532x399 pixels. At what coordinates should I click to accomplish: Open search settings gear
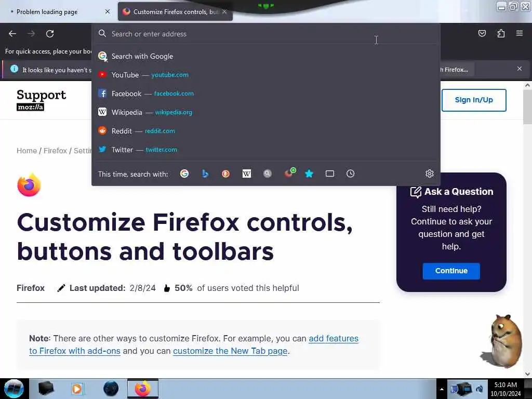pyautogui.click(x=430, y=174)
